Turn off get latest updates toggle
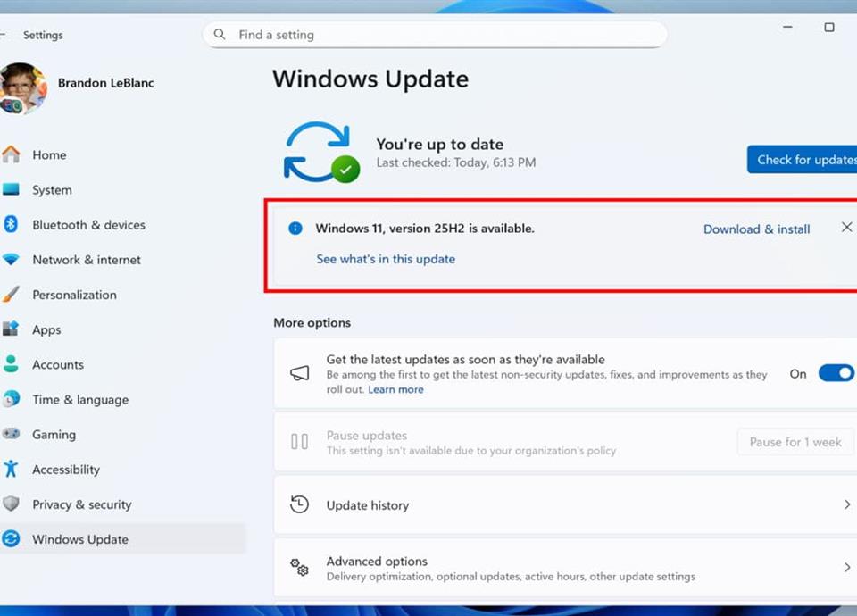 836,374
